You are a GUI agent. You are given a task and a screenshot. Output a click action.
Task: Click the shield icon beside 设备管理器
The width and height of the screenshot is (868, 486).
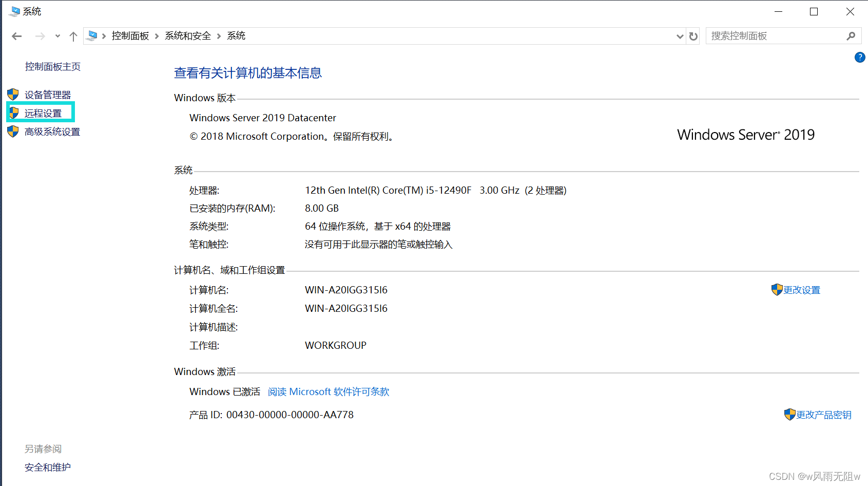(13, 95)
